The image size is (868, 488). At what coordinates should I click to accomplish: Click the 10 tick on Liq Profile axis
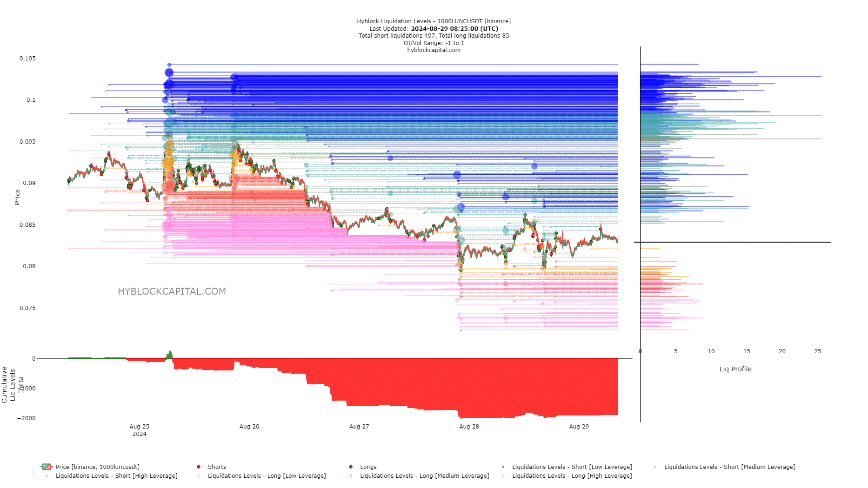tap(711, 351)
